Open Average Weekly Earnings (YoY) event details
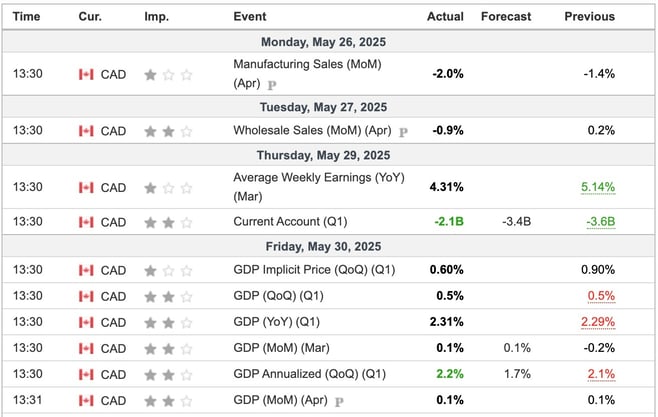658x417 pixels. pos(319,187)
